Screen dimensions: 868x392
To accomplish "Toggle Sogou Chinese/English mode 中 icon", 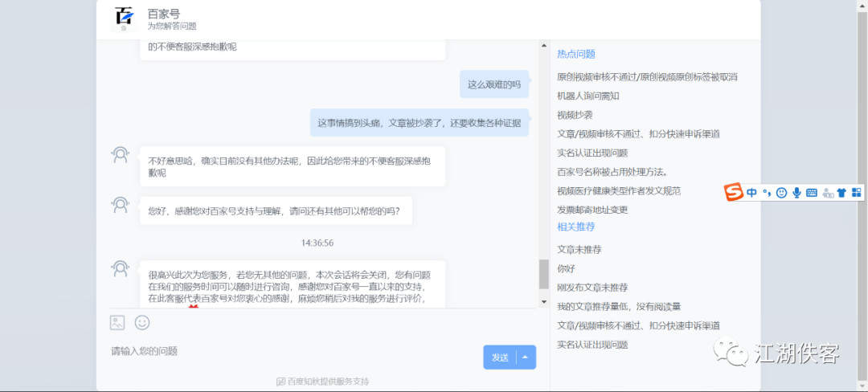I will coord(751,193).
